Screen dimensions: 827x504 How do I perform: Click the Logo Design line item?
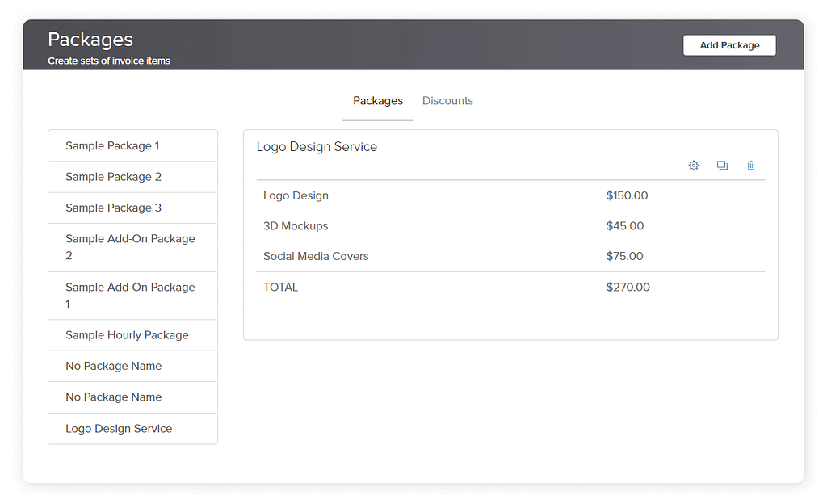296,195
